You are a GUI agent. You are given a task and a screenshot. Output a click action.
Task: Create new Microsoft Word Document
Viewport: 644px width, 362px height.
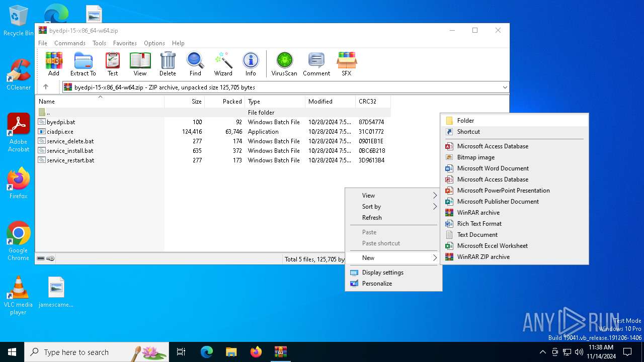514,168
